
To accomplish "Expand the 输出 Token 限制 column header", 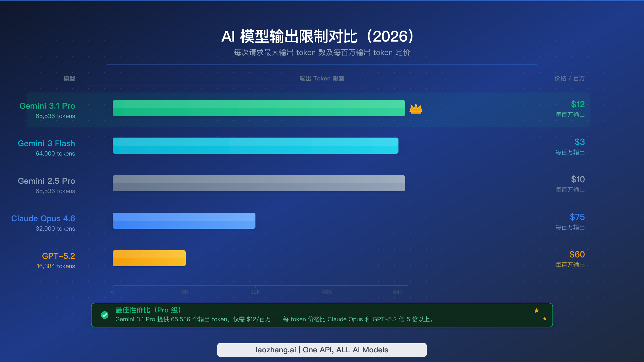I will (x=321, y=78).
